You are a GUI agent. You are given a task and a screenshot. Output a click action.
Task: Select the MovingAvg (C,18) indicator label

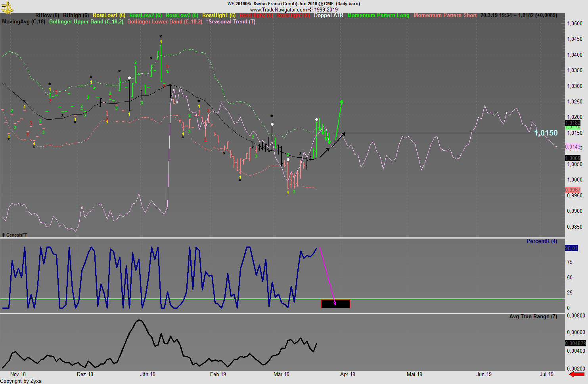click(23, 22)
